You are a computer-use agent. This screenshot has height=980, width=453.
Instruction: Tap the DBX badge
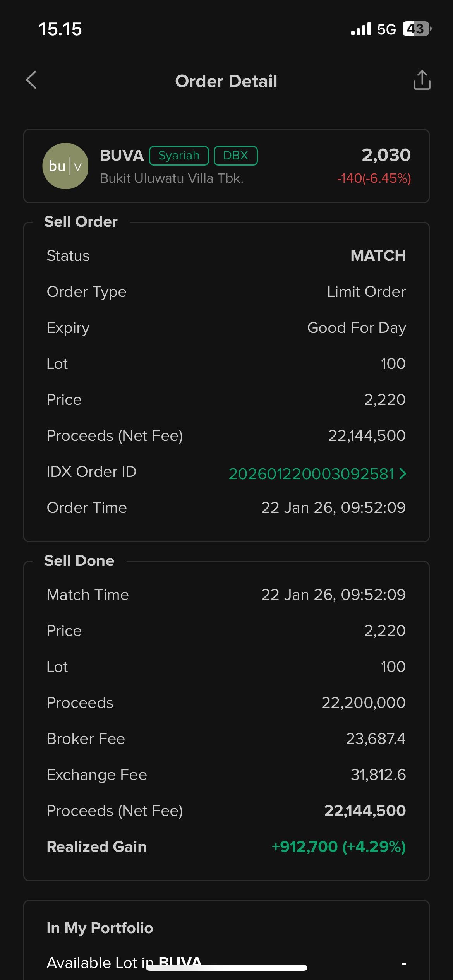coord(235,156)
